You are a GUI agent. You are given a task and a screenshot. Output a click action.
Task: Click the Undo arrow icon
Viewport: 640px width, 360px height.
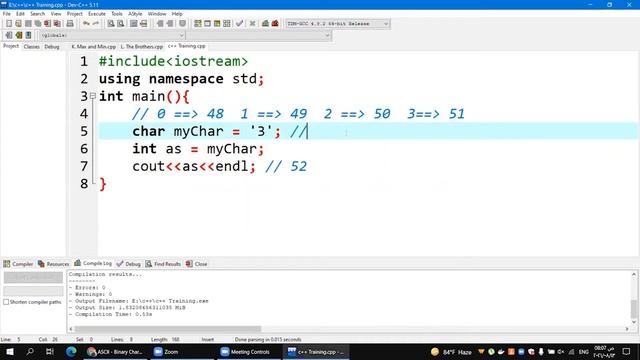[86, 24]
